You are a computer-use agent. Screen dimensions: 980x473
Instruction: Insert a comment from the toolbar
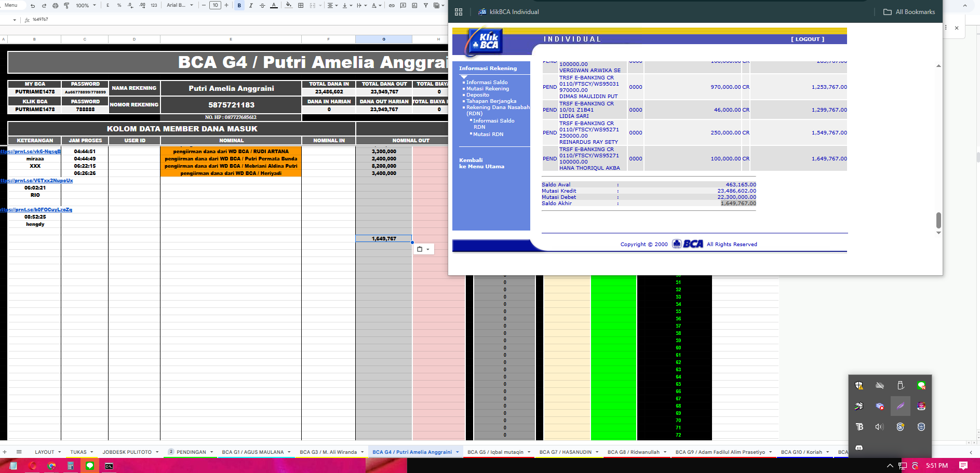point(403,5)
